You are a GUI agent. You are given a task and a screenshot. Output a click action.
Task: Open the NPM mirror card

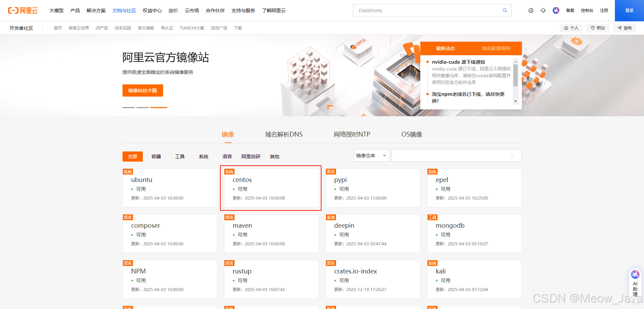click(170, 280)
